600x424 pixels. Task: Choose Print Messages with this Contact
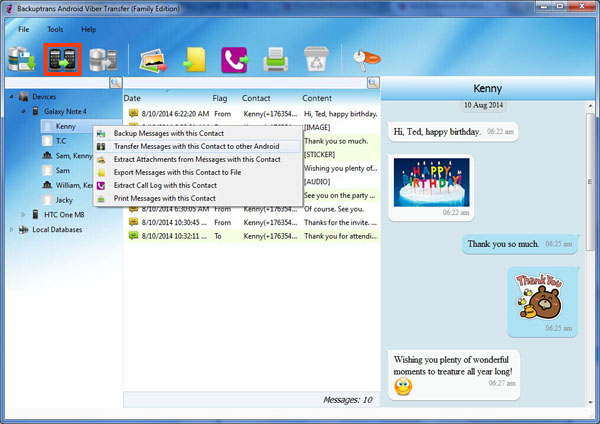197,198
